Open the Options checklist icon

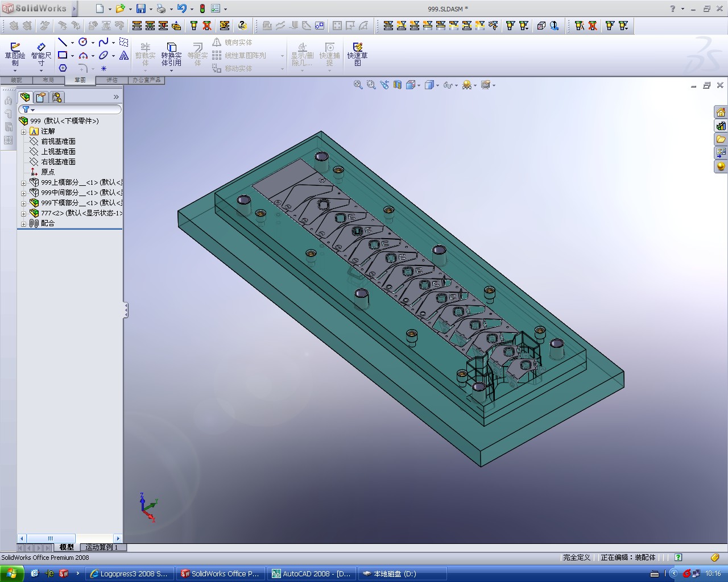(x=216, y=9)
